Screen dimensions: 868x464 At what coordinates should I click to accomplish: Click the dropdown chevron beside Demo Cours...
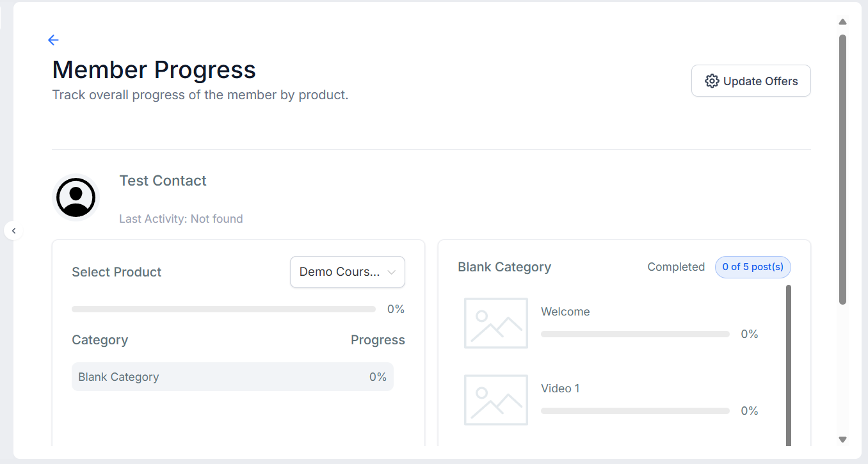pos(392,273)
